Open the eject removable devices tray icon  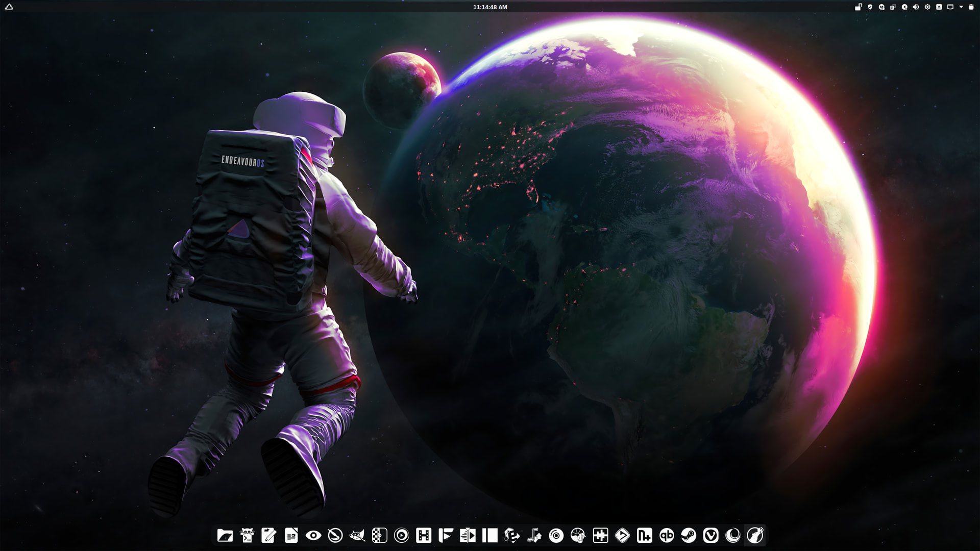tap(939, 7)
